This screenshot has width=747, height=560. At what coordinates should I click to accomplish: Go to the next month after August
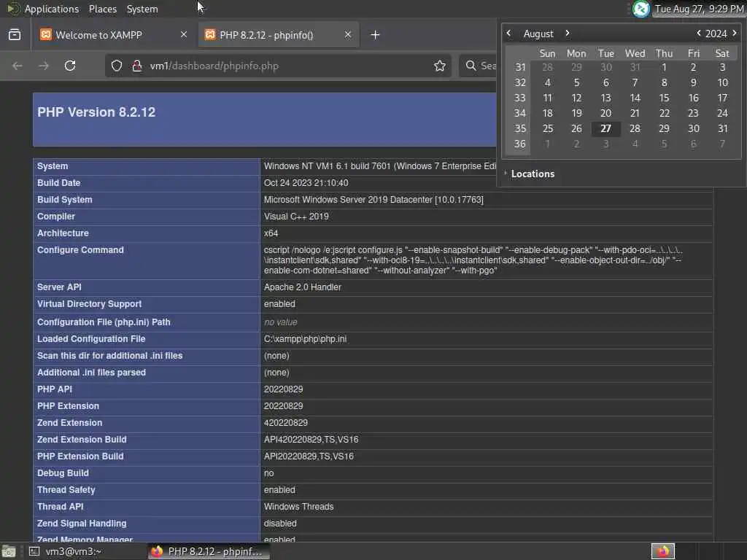coord(567,34)
